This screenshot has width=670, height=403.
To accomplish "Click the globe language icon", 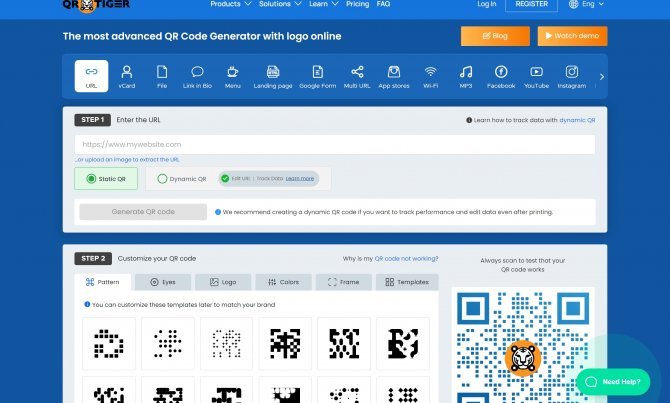I will click(x=573, y=4).
